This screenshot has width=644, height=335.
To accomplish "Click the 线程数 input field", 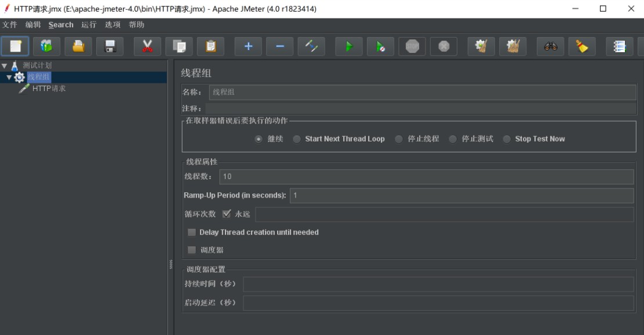I will coord(426,177).
